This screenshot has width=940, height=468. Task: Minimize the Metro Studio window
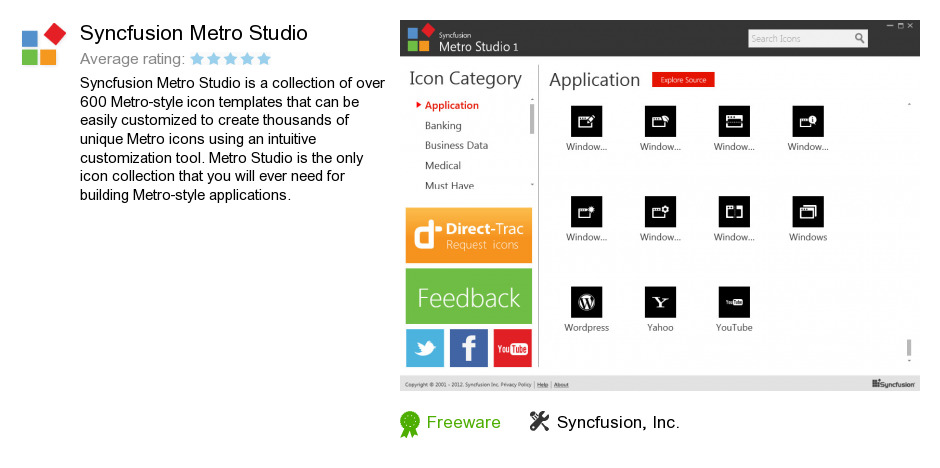[x=889, y=26]
